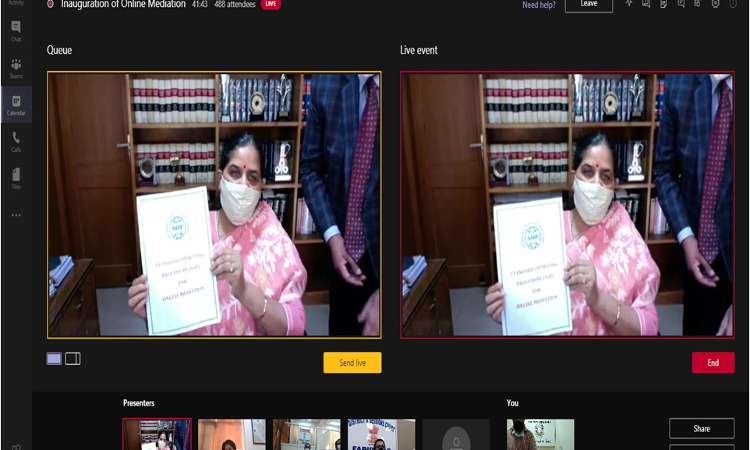
Task: Click your own video thumbnail under You
Action: pyautogui.click(x=540, y=434)
